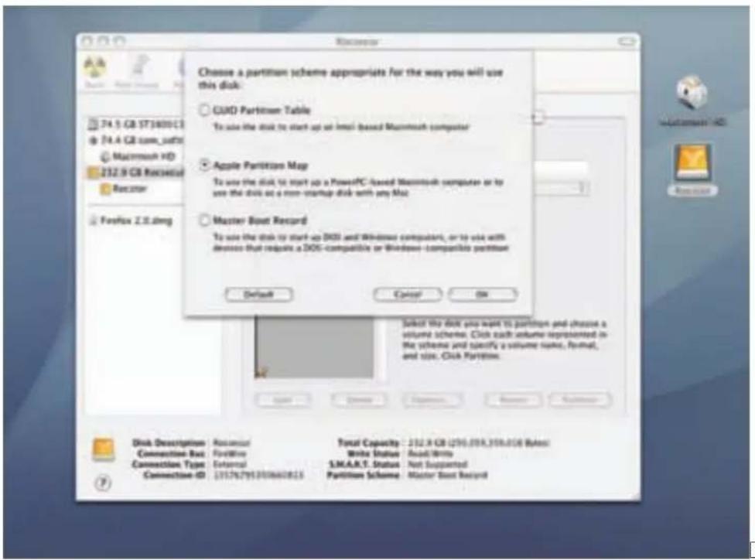Click the Partition Scheme value Master Boot Record
Screen dimensions: 755x560
point(447,475)
